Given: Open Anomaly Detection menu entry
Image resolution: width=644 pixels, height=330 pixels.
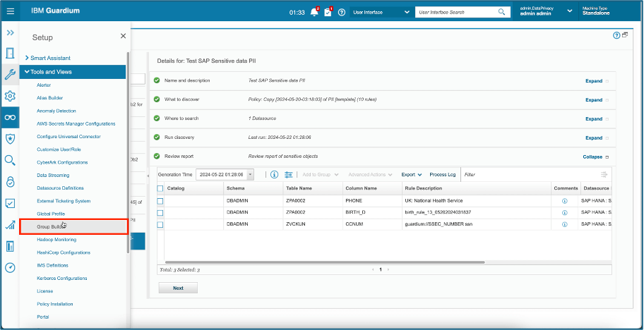Looking at the screenshot, I should [56, 111].
